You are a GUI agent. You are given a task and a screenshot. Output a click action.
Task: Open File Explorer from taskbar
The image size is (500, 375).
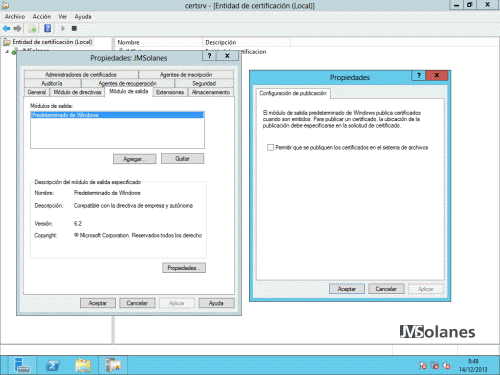(83, 365)
